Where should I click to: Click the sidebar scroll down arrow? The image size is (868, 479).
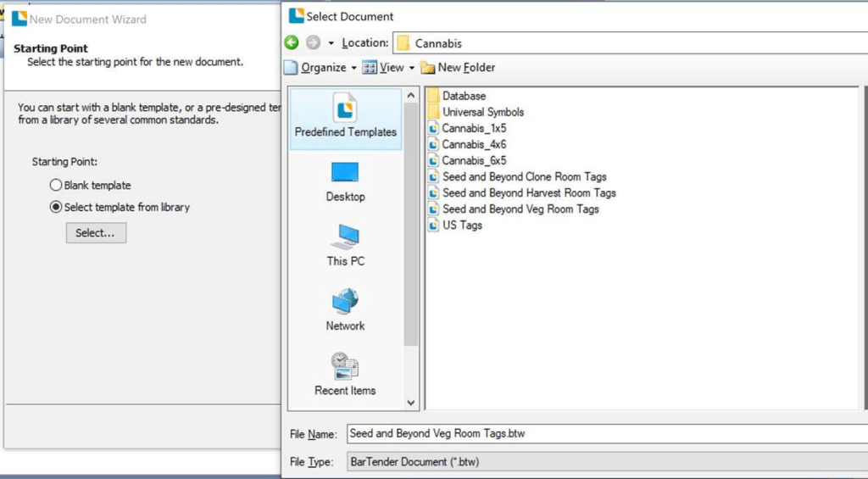[411, 403]
